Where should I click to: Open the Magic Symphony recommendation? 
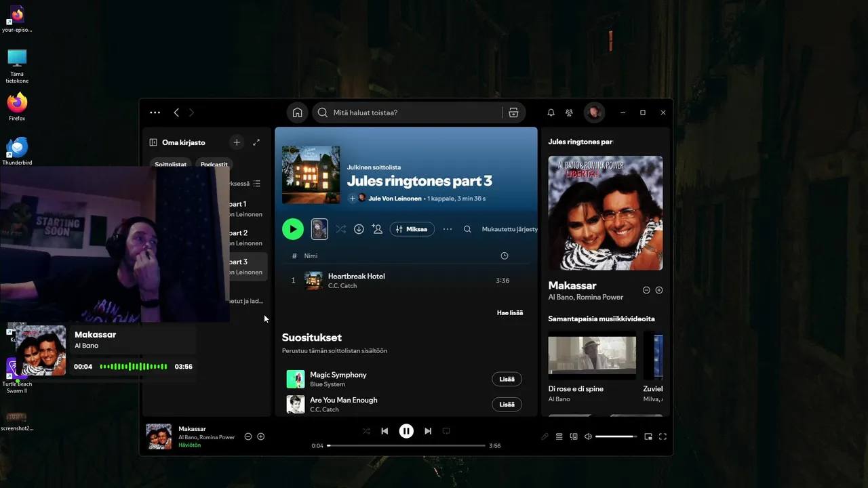338,374
